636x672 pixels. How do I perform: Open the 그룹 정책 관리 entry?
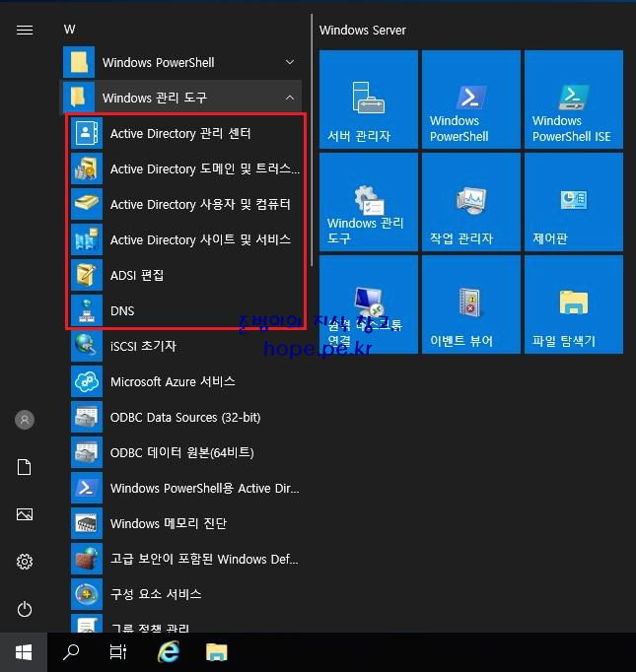(x=180, y=624)
